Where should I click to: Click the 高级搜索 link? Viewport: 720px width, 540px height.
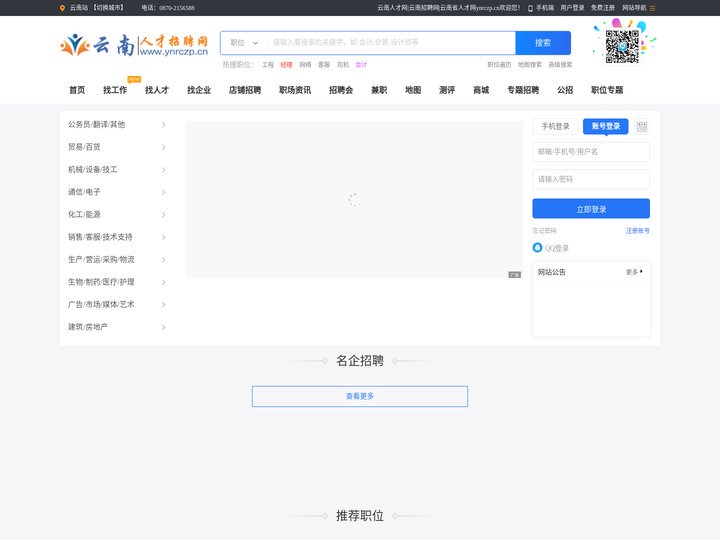tap(560, 65)
